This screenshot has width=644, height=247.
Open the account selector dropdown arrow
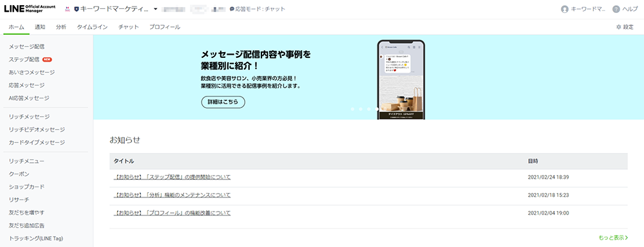point(155,9)
